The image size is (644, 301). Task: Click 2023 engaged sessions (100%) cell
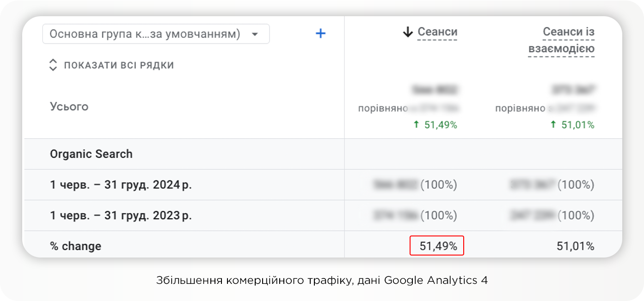(x=552, y=215)
